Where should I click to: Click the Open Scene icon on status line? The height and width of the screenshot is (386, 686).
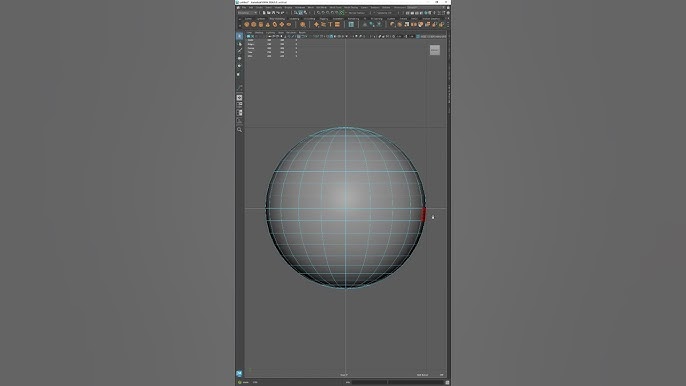coord(269,13)
